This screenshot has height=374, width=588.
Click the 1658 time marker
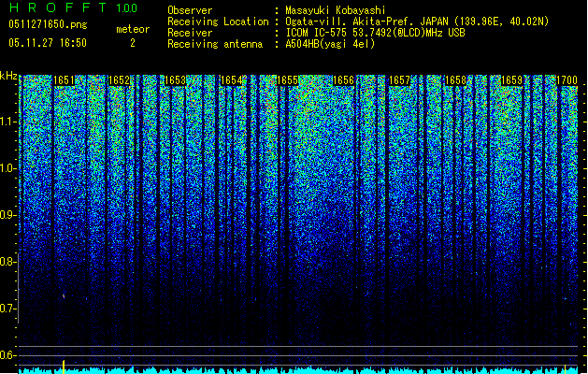click(x=455, y=80)
